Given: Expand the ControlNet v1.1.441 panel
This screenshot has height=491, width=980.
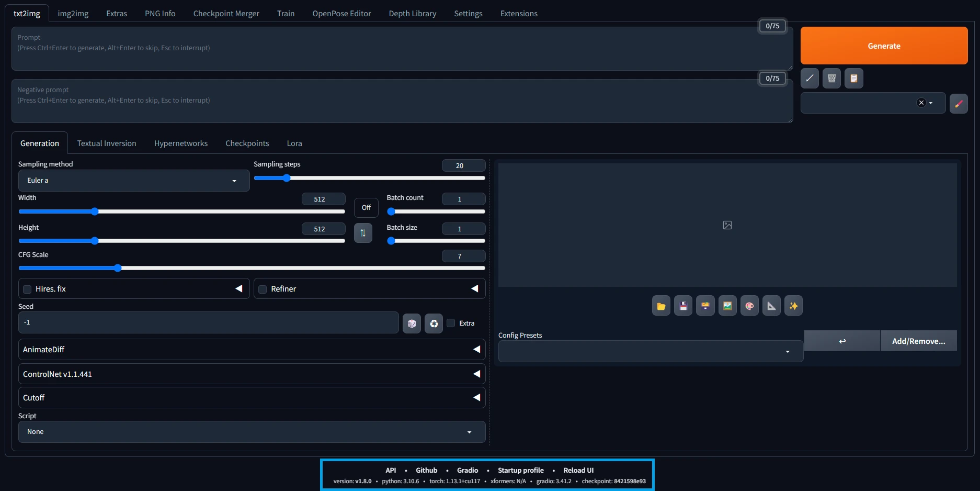Looking at the screenshot, I should pos(252,374).
